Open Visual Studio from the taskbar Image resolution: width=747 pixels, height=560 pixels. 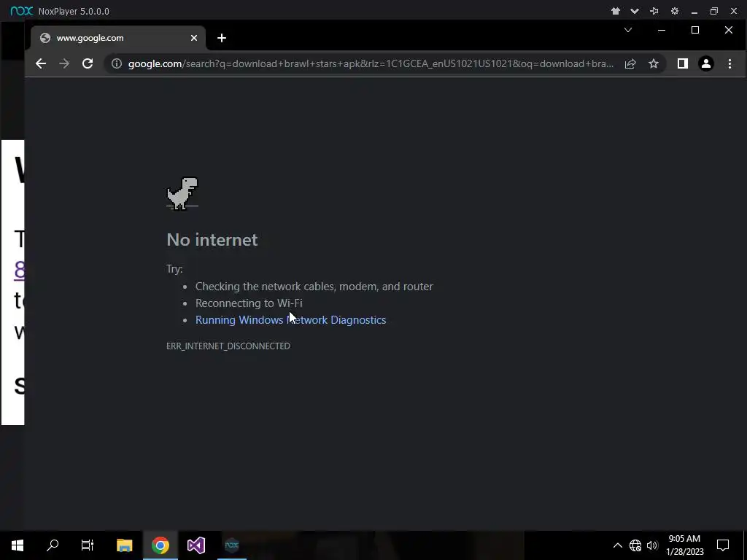196,545
